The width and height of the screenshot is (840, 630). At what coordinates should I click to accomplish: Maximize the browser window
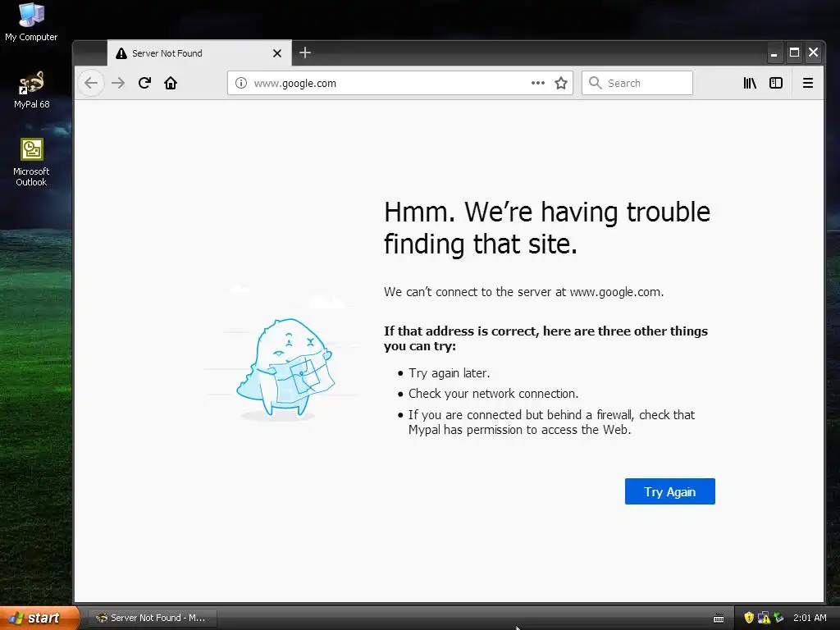tap(794, 52)
